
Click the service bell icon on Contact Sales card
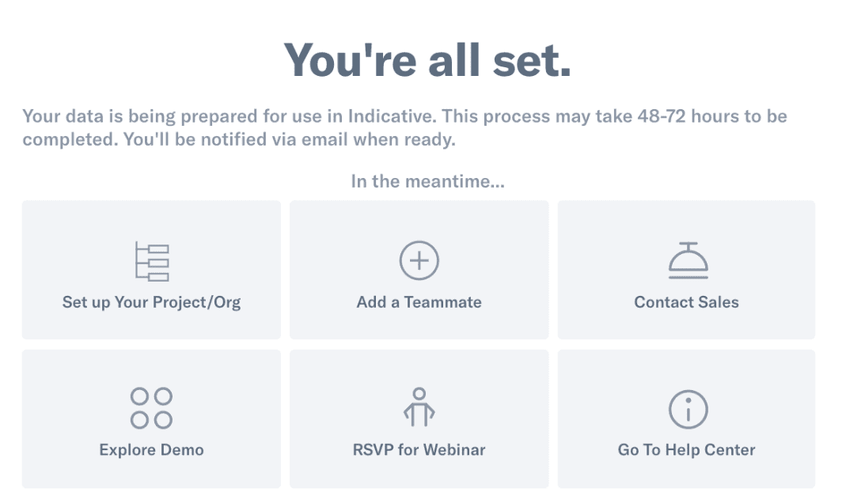point(686,261)
